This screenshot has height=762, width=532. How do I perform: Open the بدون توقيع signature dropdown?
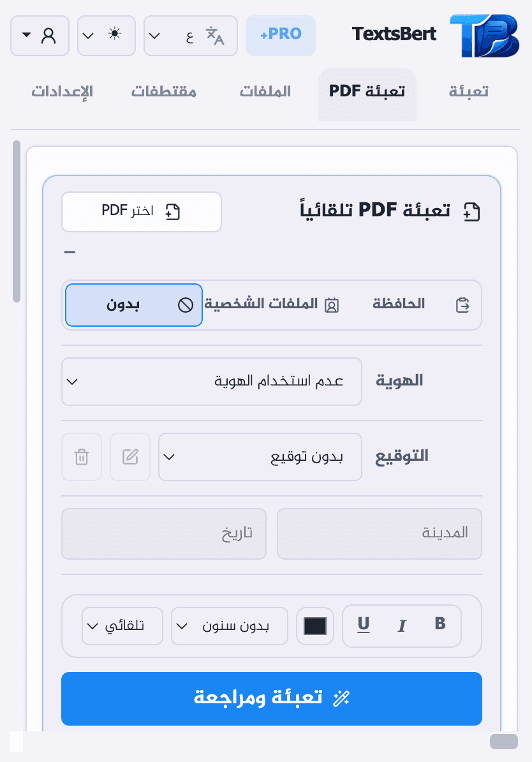coord(260,457)
